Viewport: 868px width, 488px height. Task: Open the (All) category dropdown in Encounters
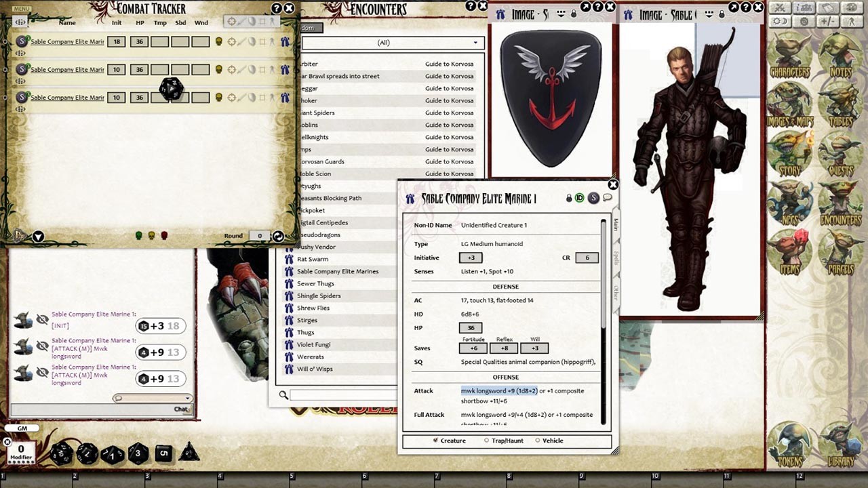pos(384,42)
